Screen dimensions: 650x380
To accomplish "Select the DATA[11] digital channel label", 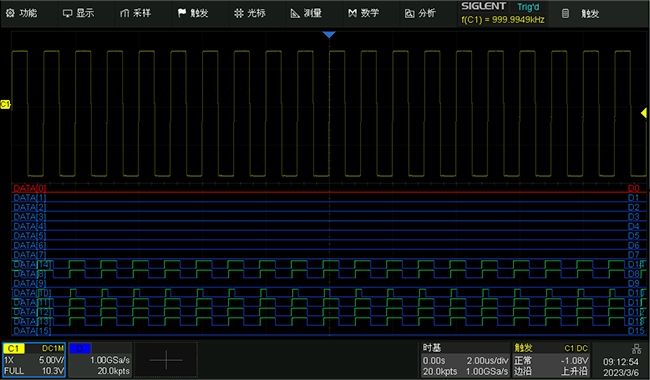I will (x=32, y=303).
